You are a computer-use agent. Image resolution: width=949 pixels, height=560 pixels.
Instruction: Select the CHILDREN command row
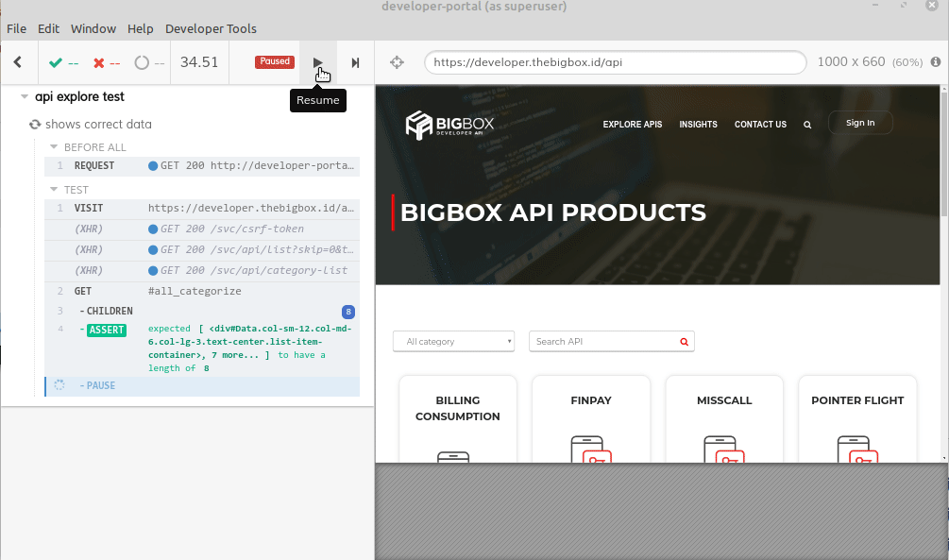coord(202,312)
